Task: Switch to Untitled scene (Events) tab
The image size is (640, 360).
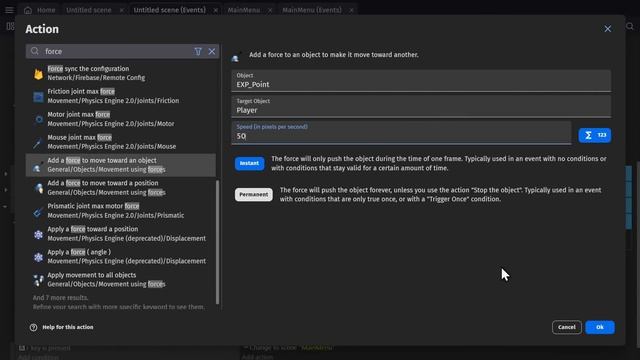Action: click(169, 10)
